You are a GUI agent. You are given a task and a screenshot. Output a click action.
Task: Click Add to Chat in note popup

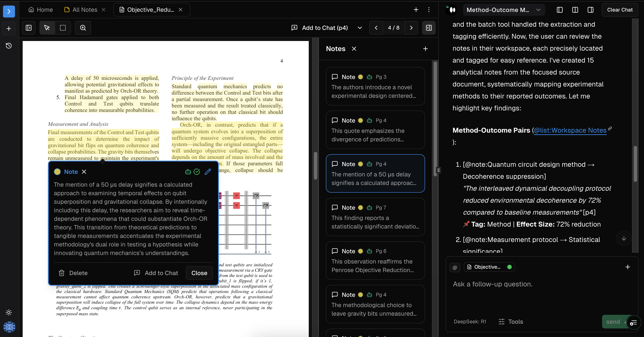156,273
